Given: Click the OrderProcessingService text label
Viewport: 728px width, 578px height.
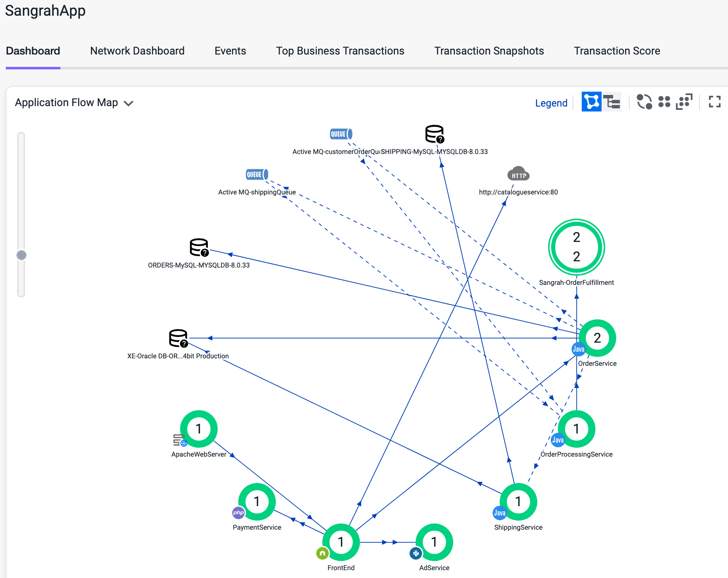Looking at the screenshot, I should [576, 454].
